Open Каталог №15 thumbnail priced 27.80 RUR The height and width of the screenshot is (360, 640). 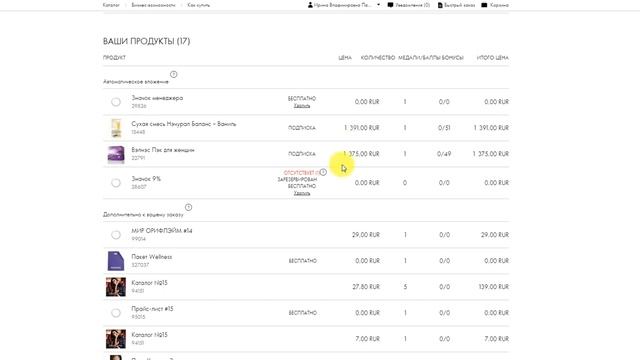point(116,287)
